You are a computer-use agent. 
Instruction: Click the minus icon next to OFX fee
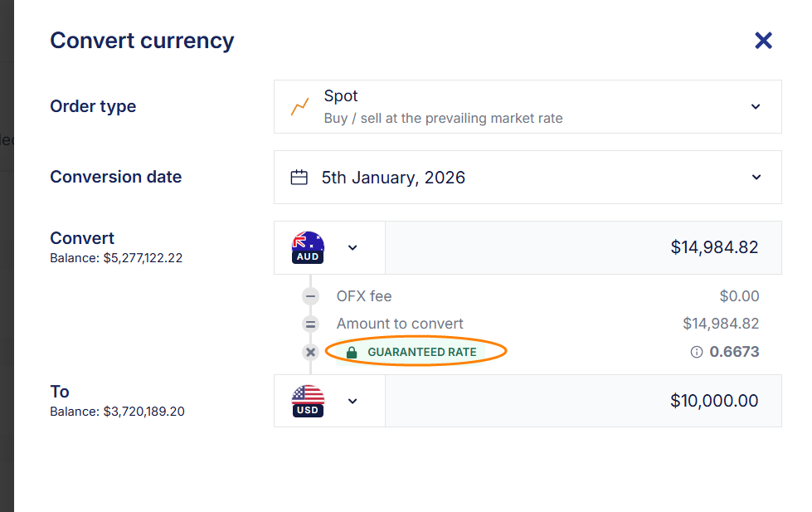(310, 296)
